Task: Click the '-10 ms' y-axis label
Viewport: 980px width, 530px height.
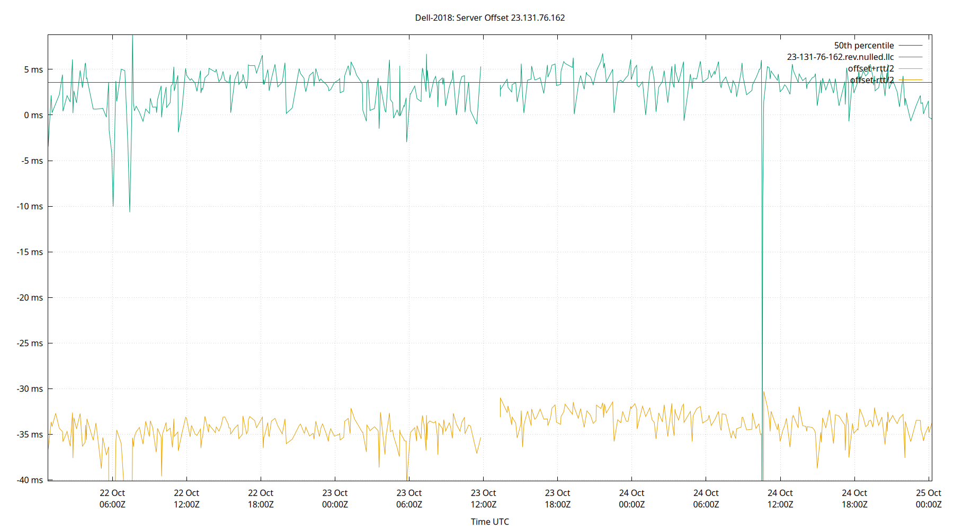Action: pyautogui.click(x=30, y=206)
